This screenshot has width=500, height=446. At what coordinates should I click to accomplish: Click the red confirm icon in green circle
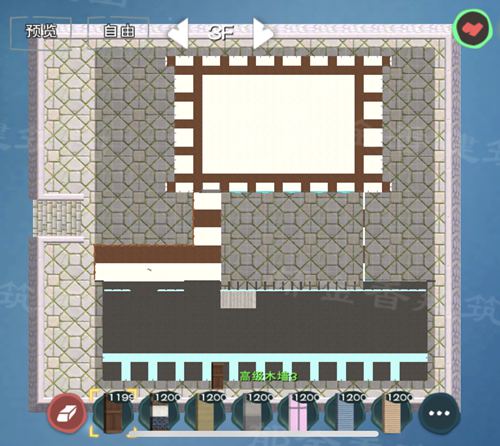pyautogui.click(x=472, y=29)
